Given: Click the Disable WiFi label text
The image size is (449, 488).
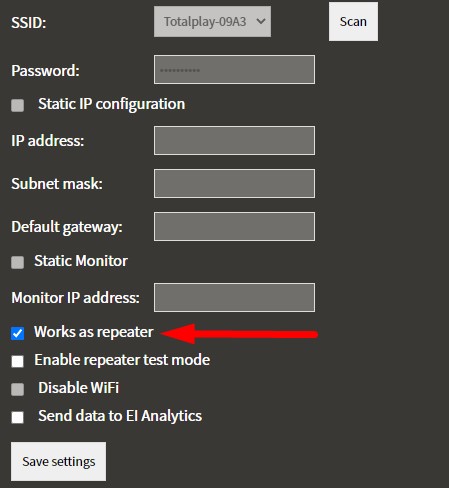Looking at the screenshot, I should point(78,388).
